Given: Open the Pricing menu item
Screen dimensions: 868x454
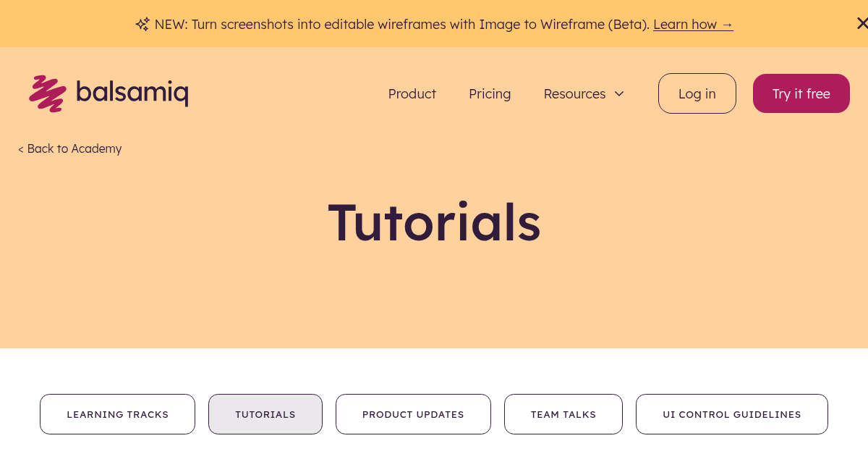Looking at the screenshot, I should 490,93.
